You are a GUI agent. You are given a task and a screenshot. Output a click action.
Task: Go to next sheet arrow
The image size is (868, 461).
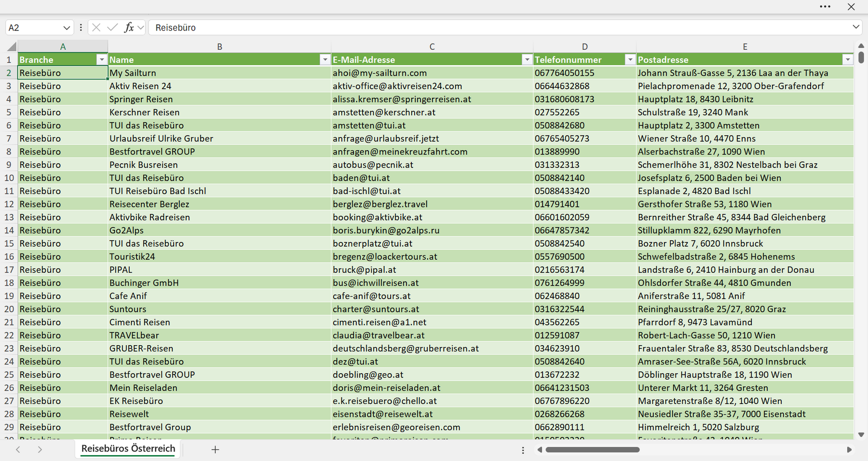[40, 449]
